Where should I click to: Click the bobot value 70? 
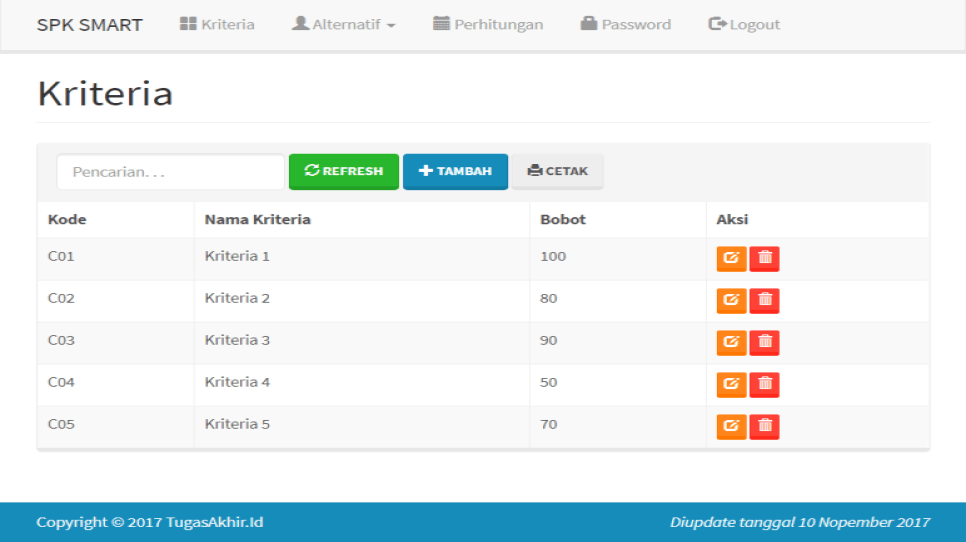[x=549, y=424]
